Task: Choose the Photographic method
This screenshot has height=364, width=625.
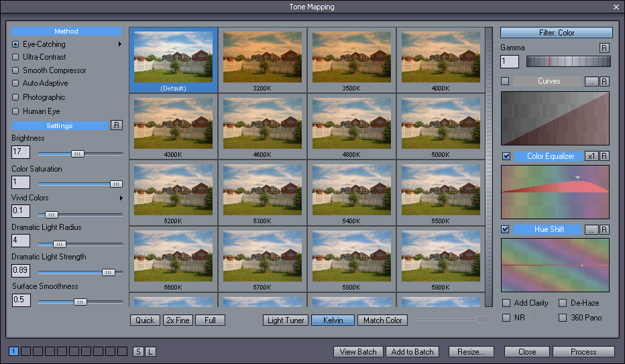Action: (15, 97)
